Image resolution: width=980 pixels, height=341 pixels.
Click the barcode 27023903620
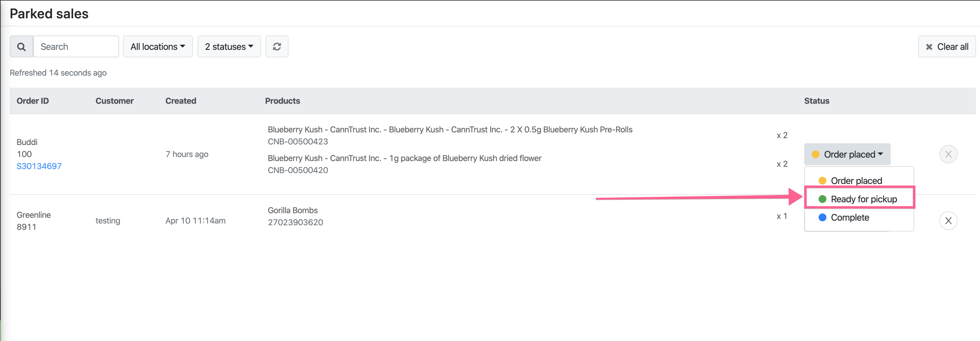click(295, 222)
